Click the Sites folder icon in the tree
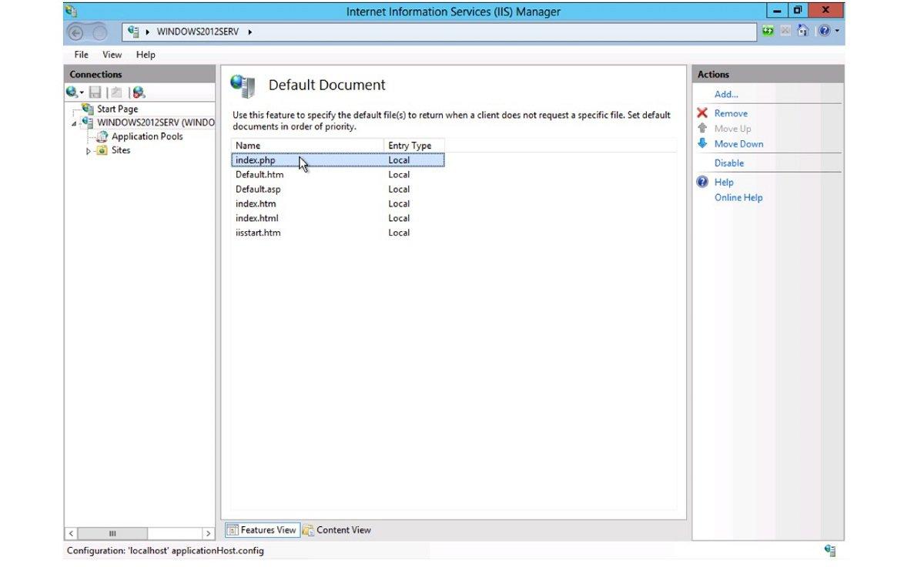This screenshot has width=924, height=567. (x=102, y=150)
